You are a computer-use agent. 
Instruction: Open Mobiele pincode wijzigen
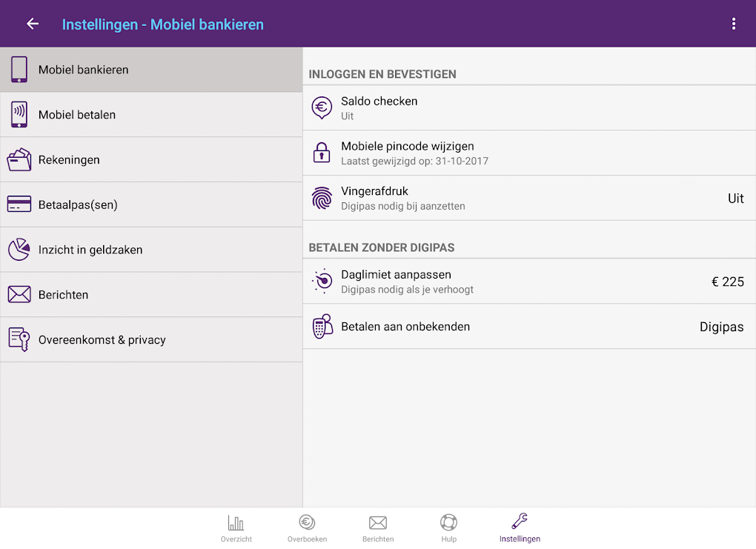coord(529,153)
